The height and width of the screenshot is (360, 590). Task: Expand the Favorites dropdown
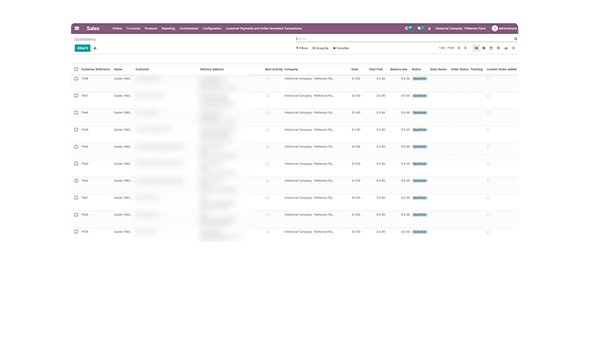(341, 48)
